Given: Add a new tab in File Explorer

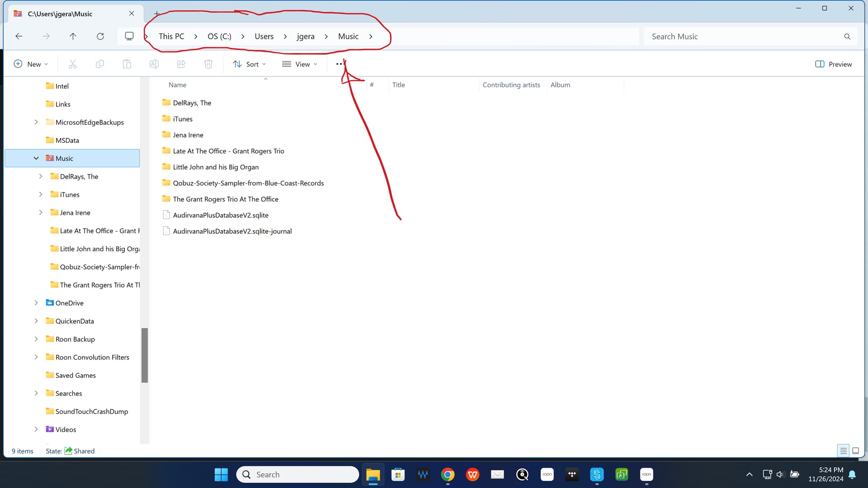Looking at the screenshot, I should point(156,14).
